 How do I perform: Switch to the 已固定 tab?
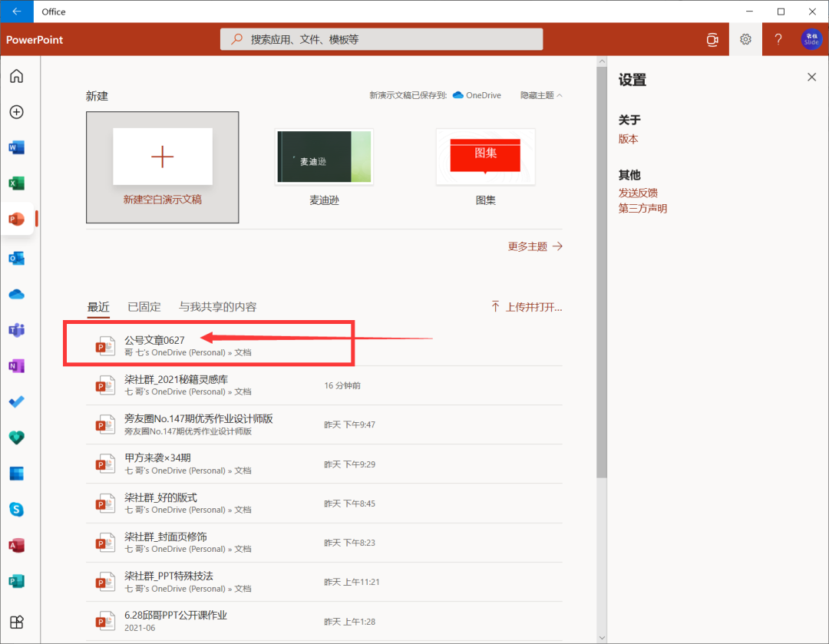[144, 307]
